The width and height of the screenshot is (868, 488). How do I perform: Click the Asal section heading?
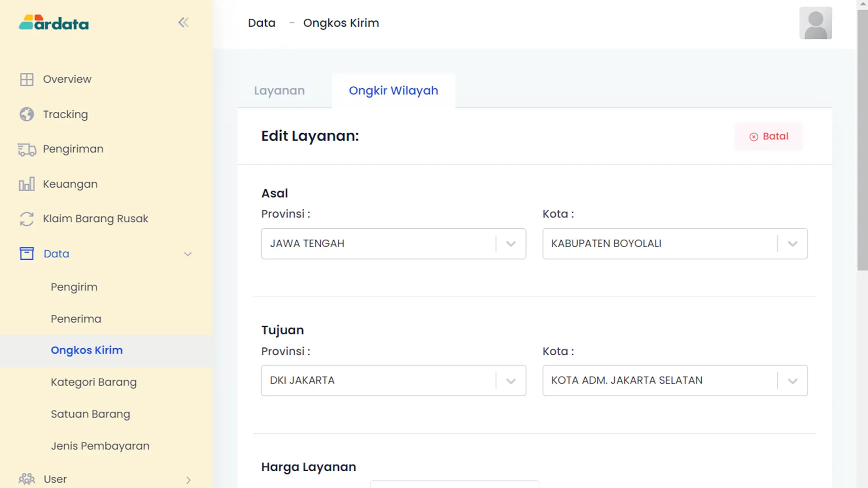point(274,193)
